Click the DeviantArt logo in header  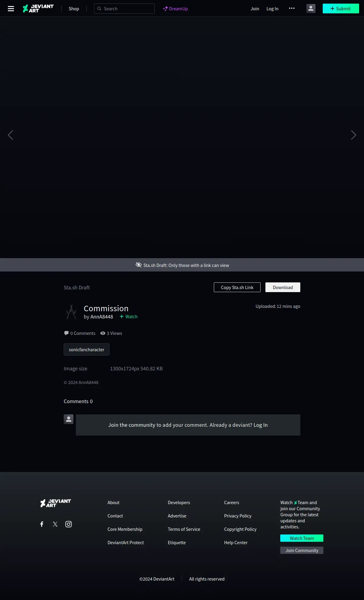point(38,8)
